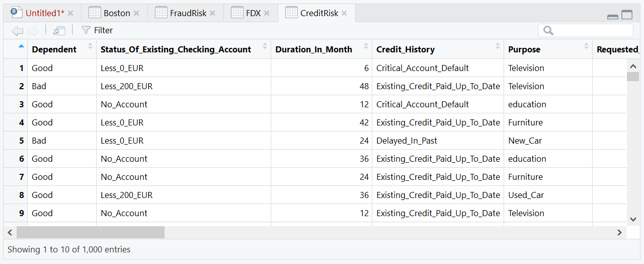Open data viewer in new window icon
Screen dimensions: 644x264
click(59, 31)
